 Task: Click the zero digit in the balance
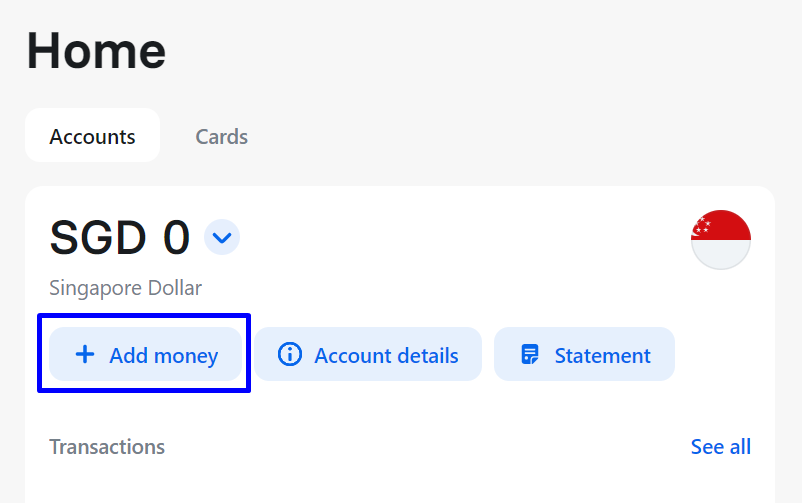click(x=176, y=237)
